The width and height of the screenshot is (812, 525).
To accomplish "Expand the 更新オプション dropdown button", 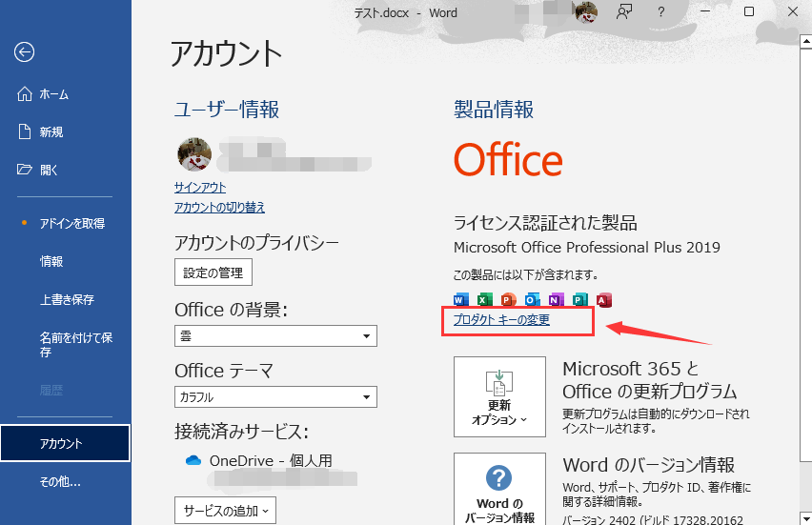I will (x=499, y=396).
